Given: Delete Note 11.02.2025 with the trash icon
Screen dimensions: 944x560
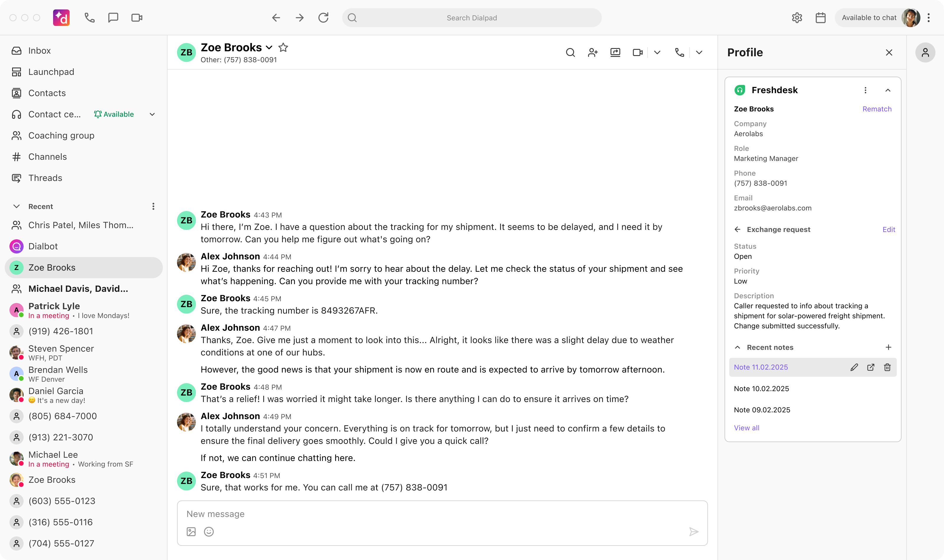Looking at the screenshot, I should point(887,367).
